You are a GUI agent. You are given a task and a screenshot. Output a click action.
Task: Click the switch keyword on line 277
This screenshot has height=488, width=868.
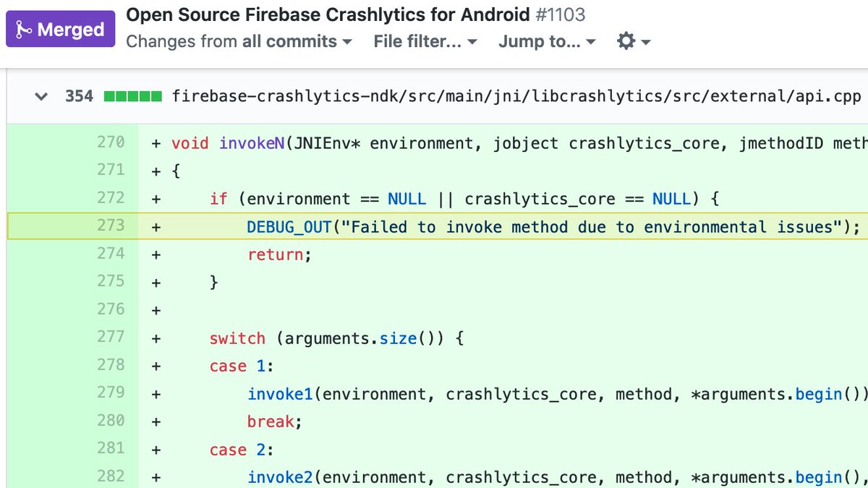click(238, 338)
